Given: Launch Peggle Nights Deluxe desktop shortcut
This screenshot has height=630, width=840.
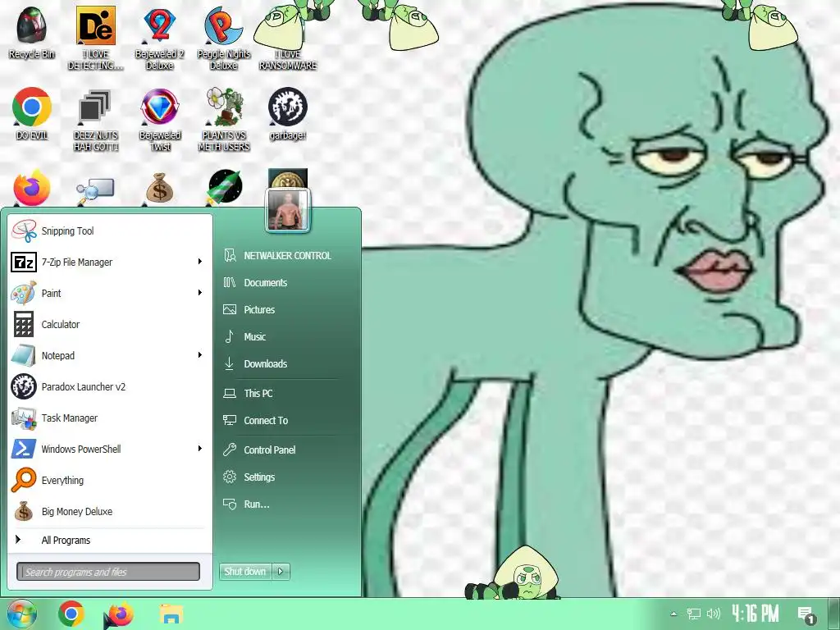Looking at the screenshot, I should (224, 38).
